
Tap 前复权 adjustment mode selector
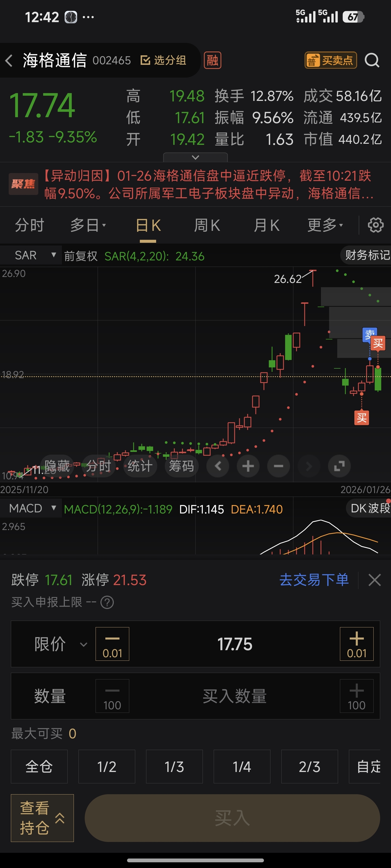81,256
